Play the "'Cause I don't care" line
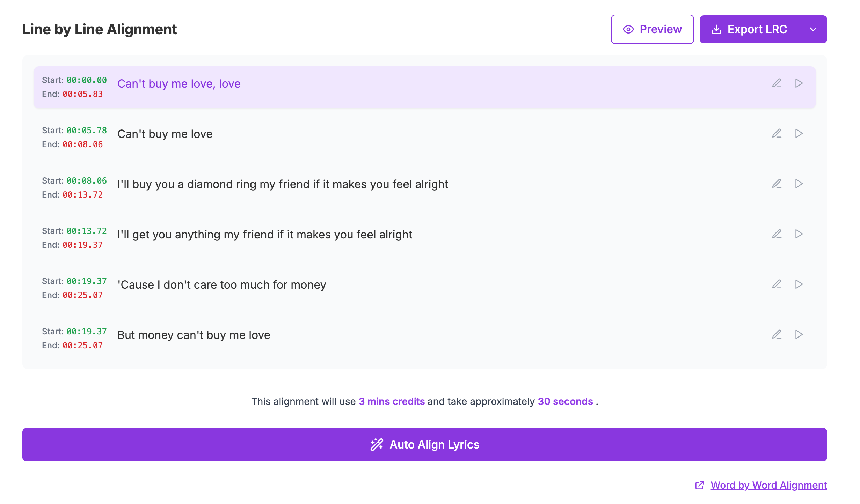Image resolution: width=860 pixels, height=504 pixels. point(799,284)
